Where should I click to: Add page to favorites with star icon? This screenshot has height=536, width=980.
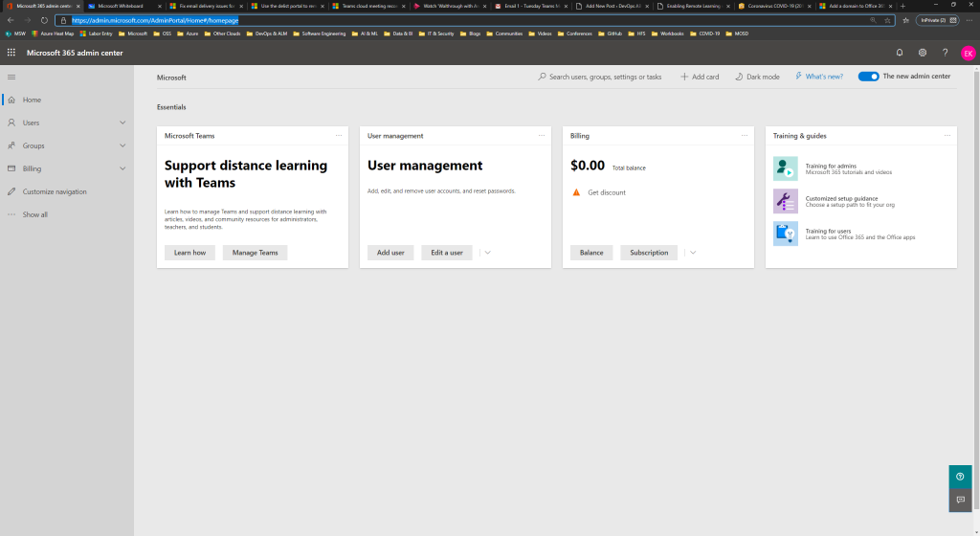(x=887, y=20)
